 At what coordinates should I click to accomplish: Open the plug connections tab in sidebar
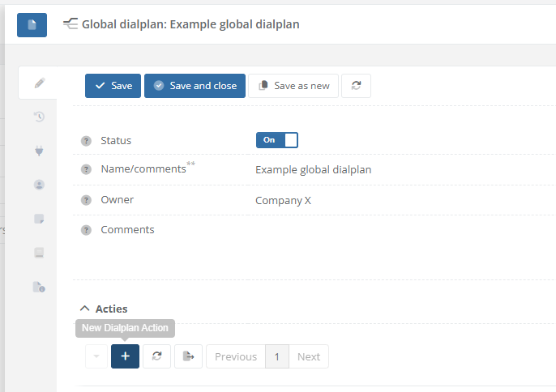pos(39,151)
